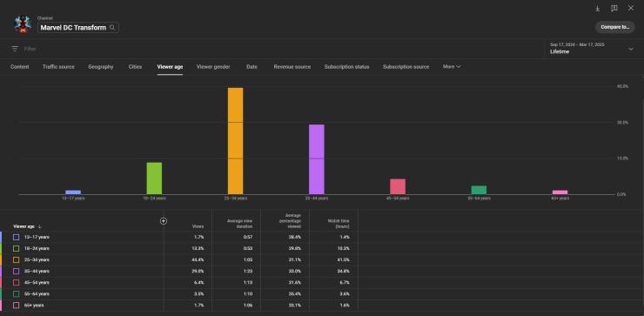This screenshot has width=644, height=316.
Task: Open the Subscription status tab
Action: tap(346, 66)
